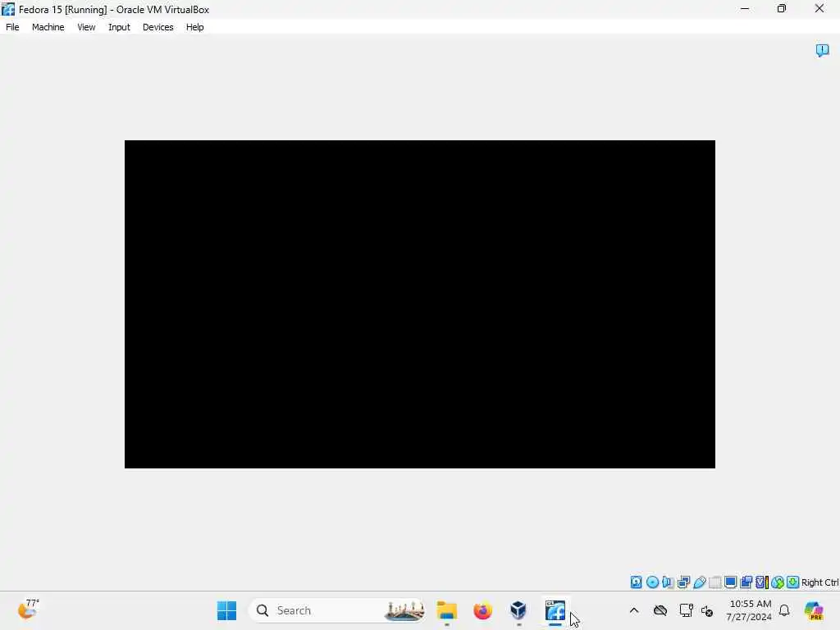Open the weather widget showing 77°

click(x=29, y=610)
